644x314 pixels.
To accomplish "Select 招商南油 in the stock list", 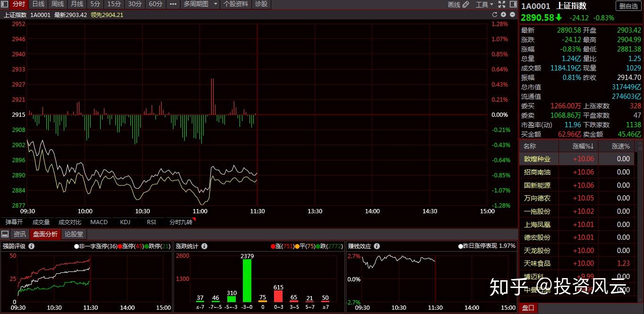I will [537, 172].
